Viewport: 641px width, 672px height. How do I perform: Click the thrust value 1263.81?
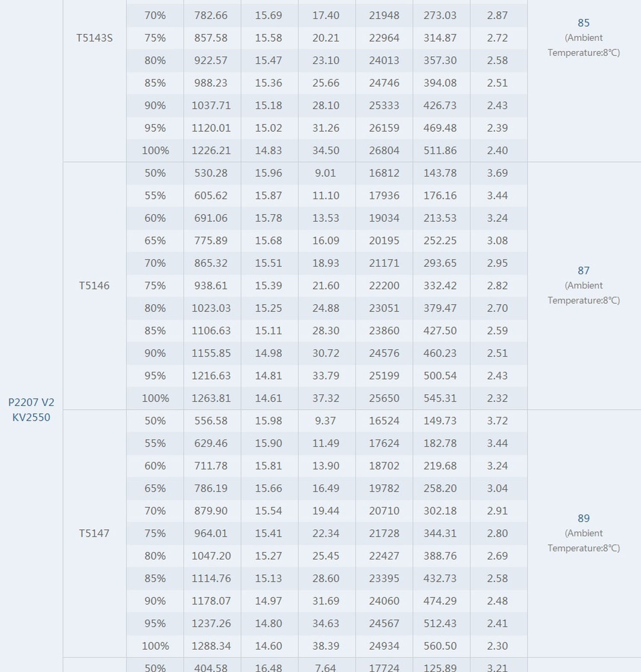pos(211,398)
